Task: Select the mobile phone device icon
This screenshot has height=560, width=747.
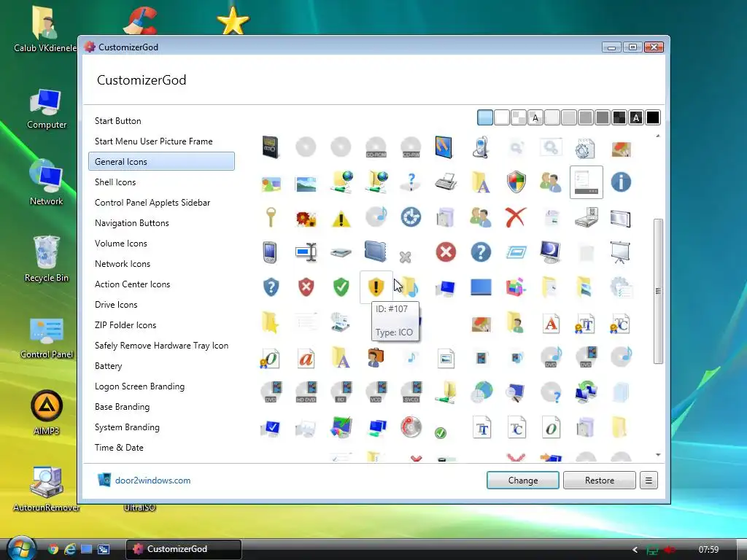Action: pos(270,252)
